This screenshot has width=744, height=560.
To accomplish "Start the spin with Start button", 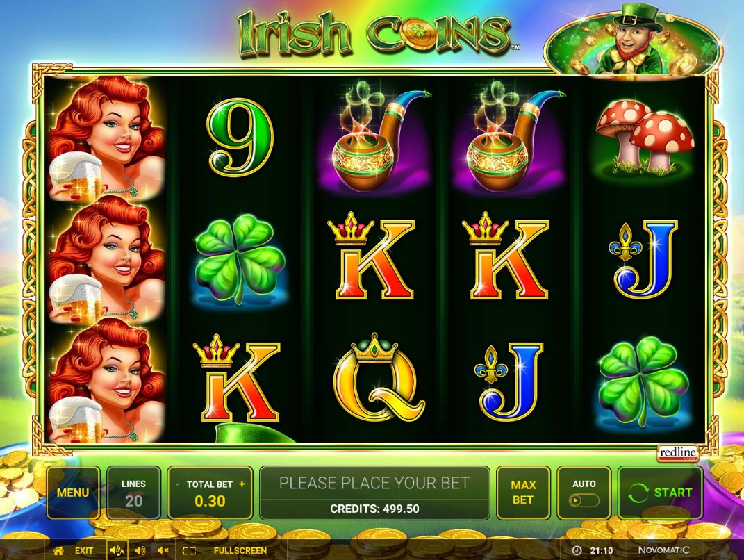I will (x=660, y=493).
